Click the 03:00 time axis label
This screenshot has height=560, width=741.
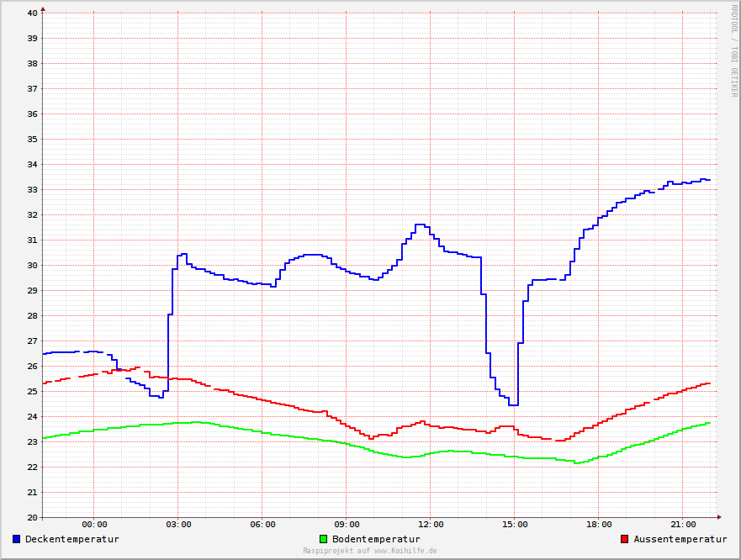click(x=178, y=526)
